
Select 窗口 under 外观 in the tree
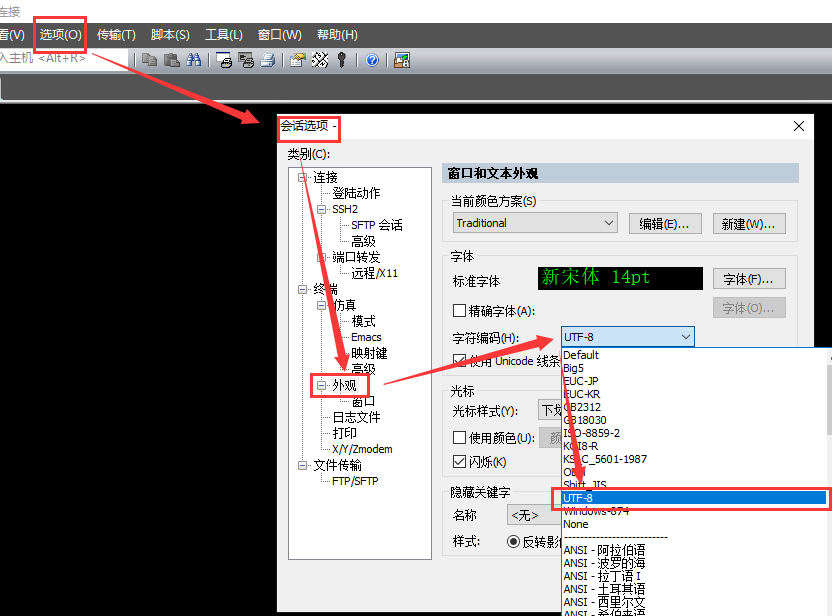[x=363, y=401]
